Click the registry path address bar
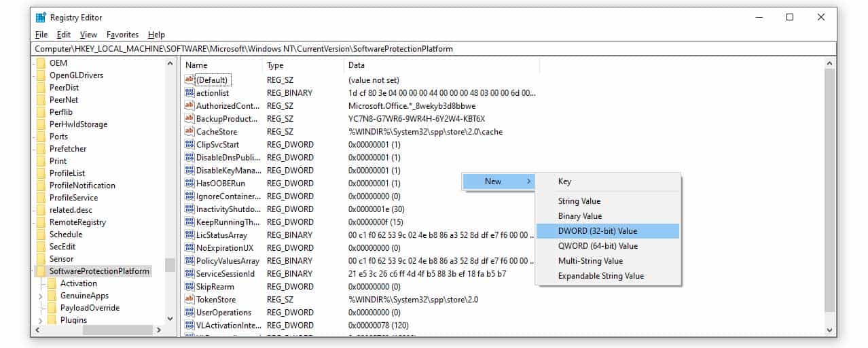Screen dimensions: 868x348 coord(434,49)
